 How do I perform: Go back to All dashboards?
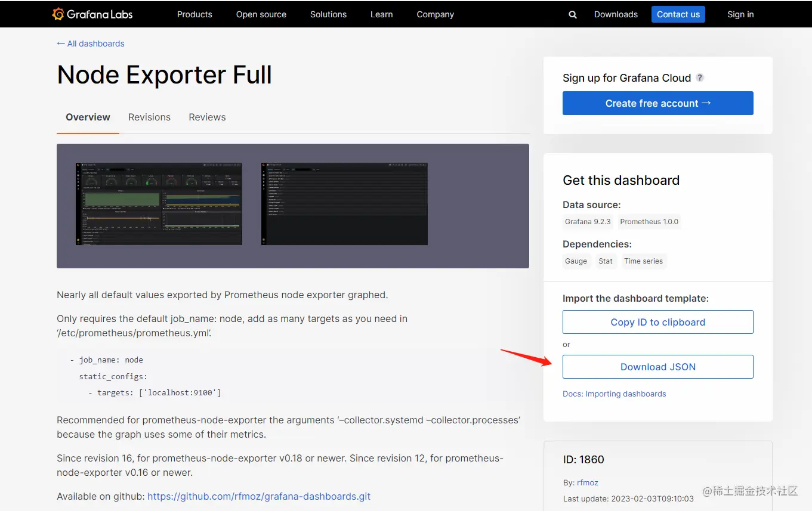point(91,44)
